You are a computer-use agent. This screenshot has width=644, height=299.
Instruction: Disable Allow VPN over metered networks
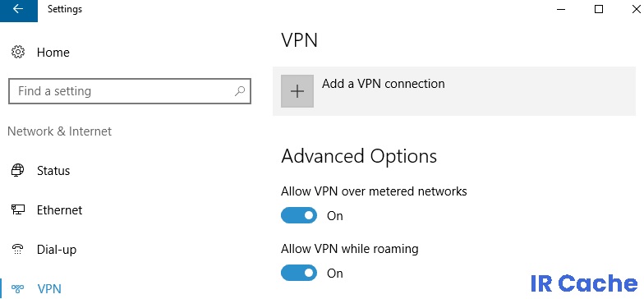point(299,215)
